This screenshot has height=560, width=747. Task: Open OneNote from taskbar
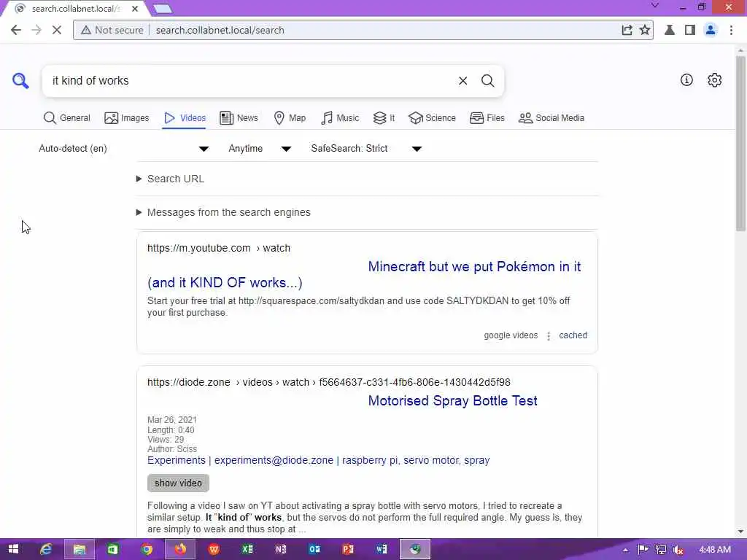pos(281,549)
